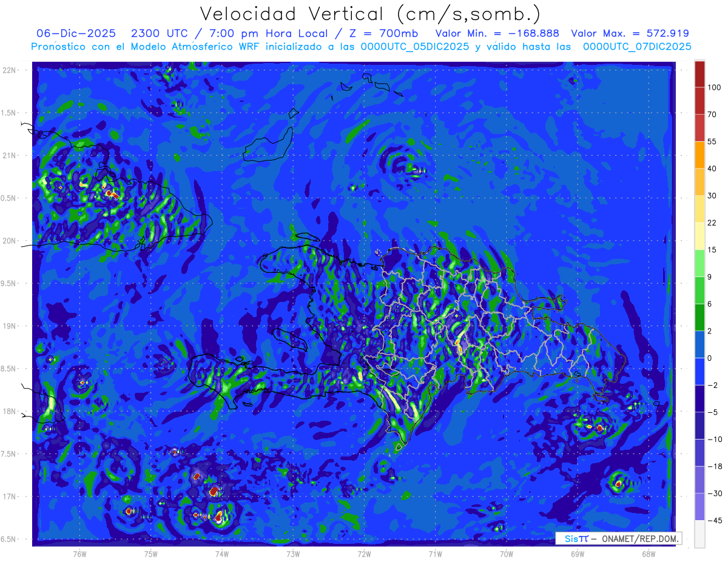Click the "19N" latitude label
The width and height of the screenshot is (728, 562).
pyautogui.click(x=10, y=326)
